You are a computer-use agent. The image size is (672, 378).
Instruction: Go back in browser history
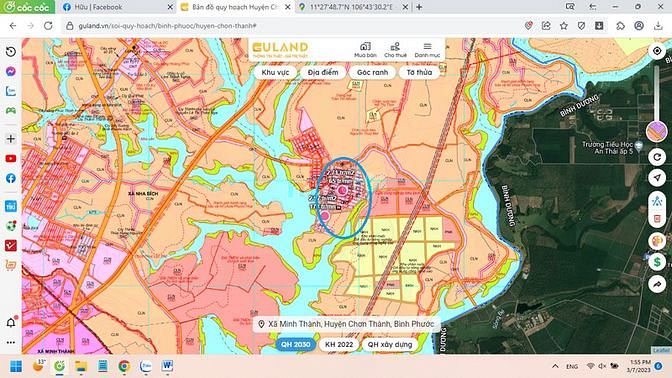click(13, 26)
